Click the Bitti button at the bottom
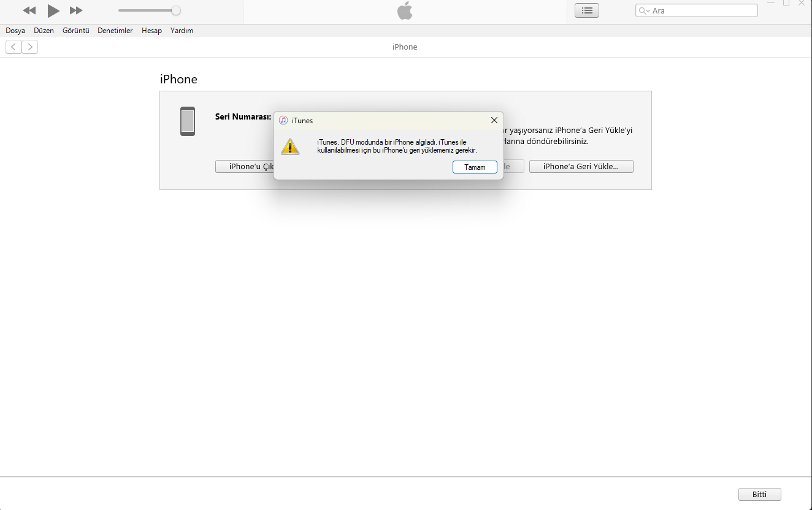 click(x=759, y=494)
